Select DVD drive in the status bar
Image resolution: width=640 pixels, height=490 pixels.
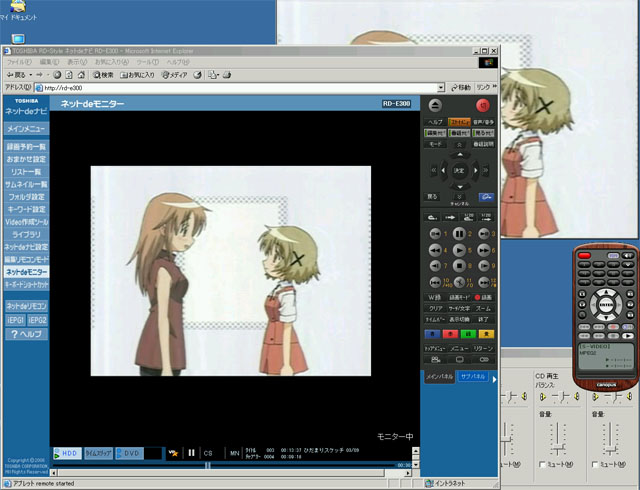pos(129,453)
